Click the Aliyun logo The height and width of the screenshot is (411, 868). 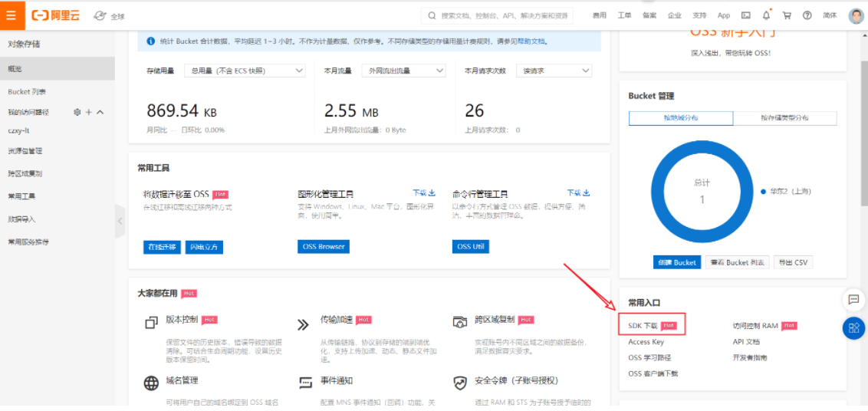56,15
